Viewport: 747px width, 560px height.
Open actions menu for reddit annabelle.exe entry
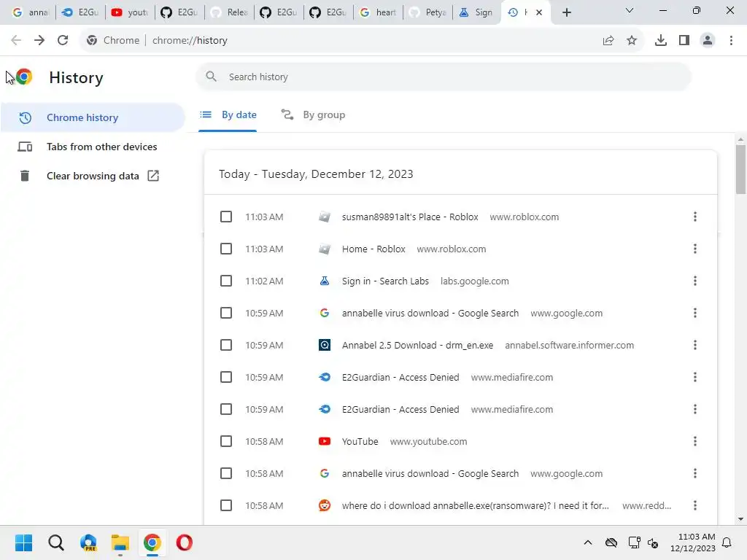[x=695, y=505]
